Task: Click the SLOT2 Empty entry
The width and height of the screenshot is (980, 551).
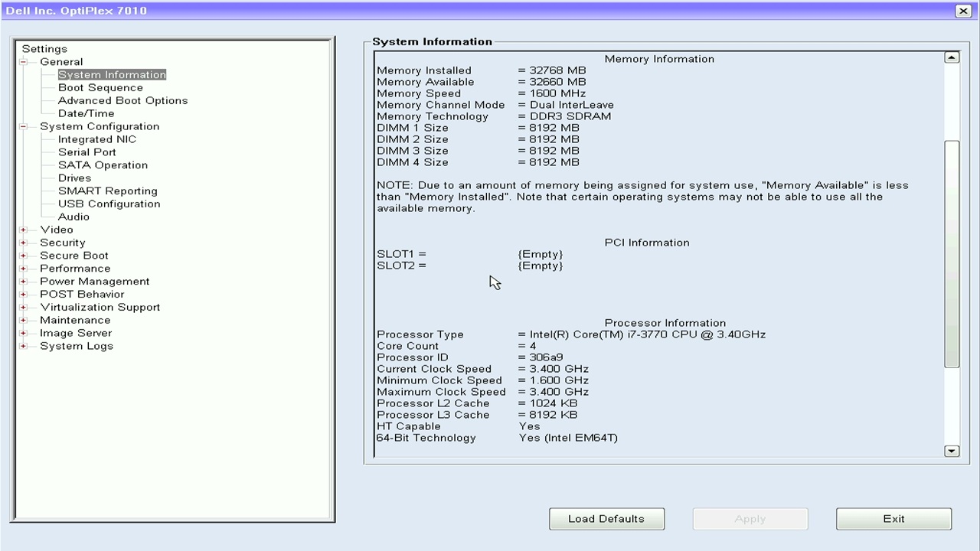Action: coord(541,266)
